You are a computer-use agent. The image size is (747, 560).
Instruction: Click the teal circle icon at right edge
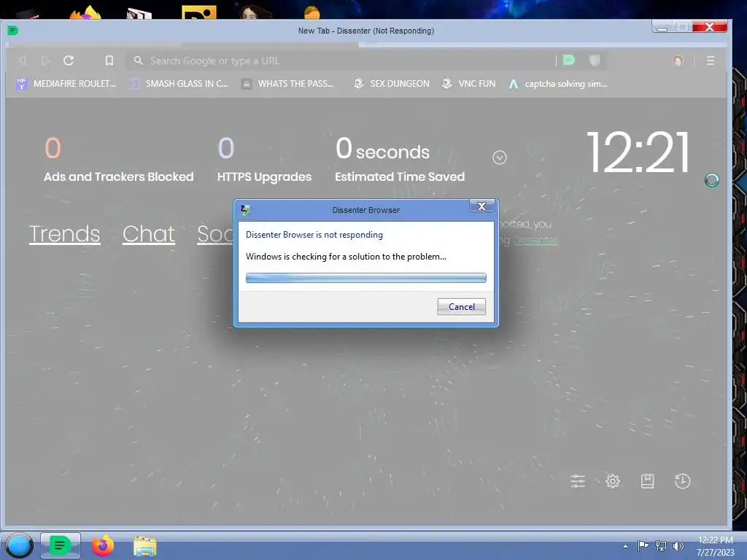(x=712, y=180)
